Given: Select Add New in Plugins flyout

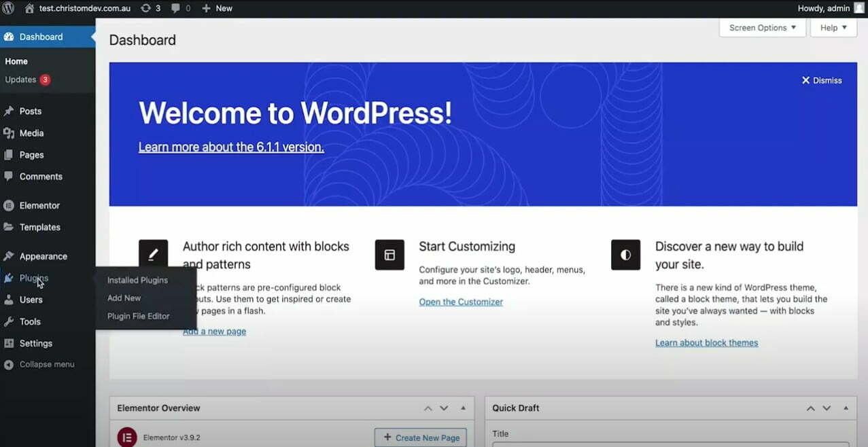Looking at the screenshot, I should point(124,298).
